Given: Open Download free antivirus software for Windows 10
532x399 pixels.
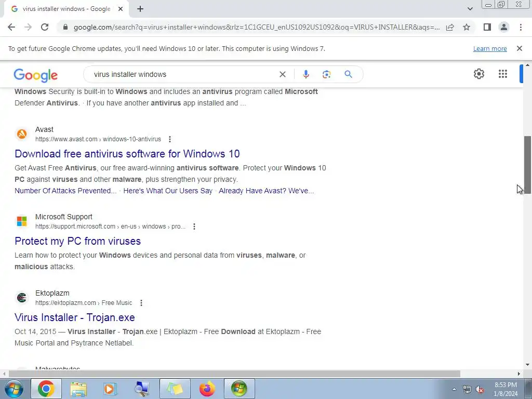Looking at the screenshot, I should (x=127, y=154).
